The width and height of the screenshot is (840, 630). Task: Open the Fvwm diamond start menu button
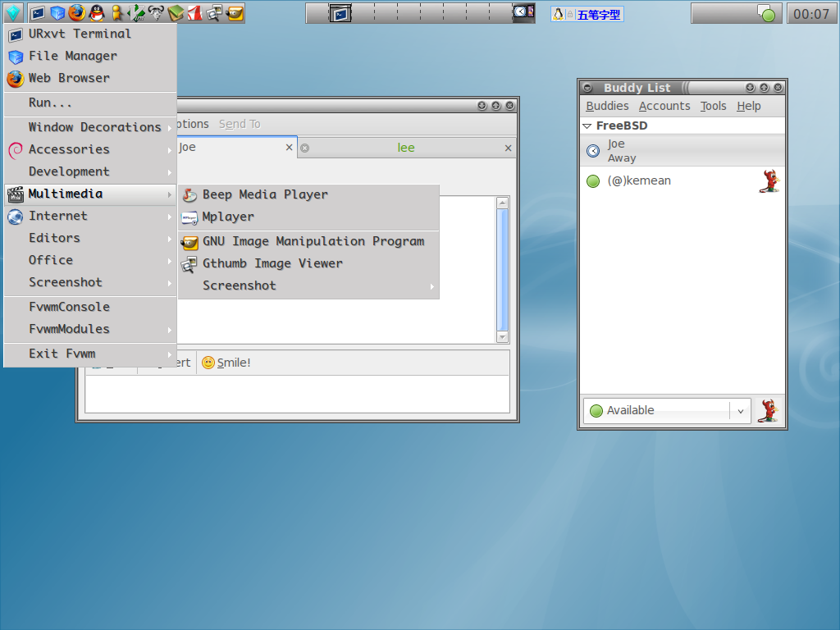click(x=13, y=13)
